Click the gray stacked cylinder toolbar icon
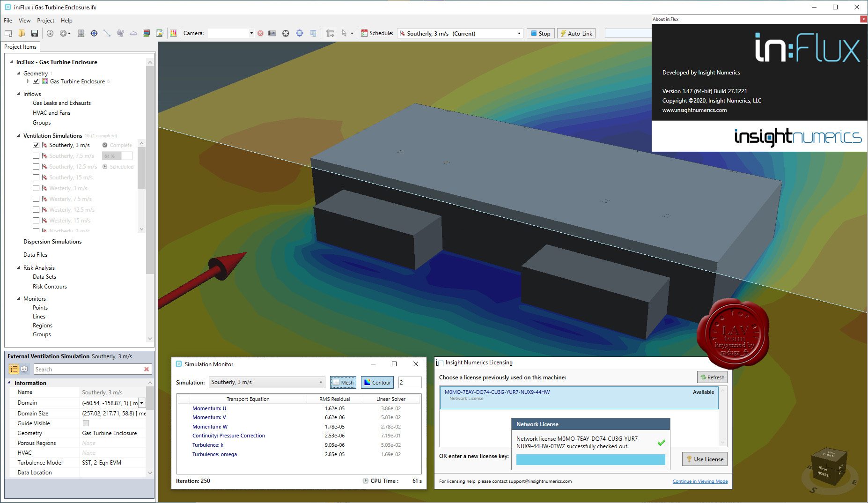Viewport: 868px width, 503px height. (x=81, y=33)
